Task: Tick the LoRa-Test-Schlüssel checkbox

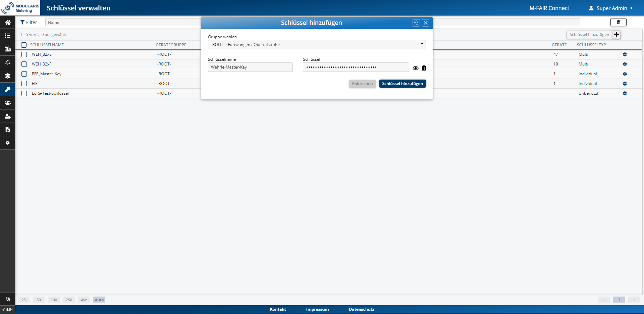Action: click(24, 93)
